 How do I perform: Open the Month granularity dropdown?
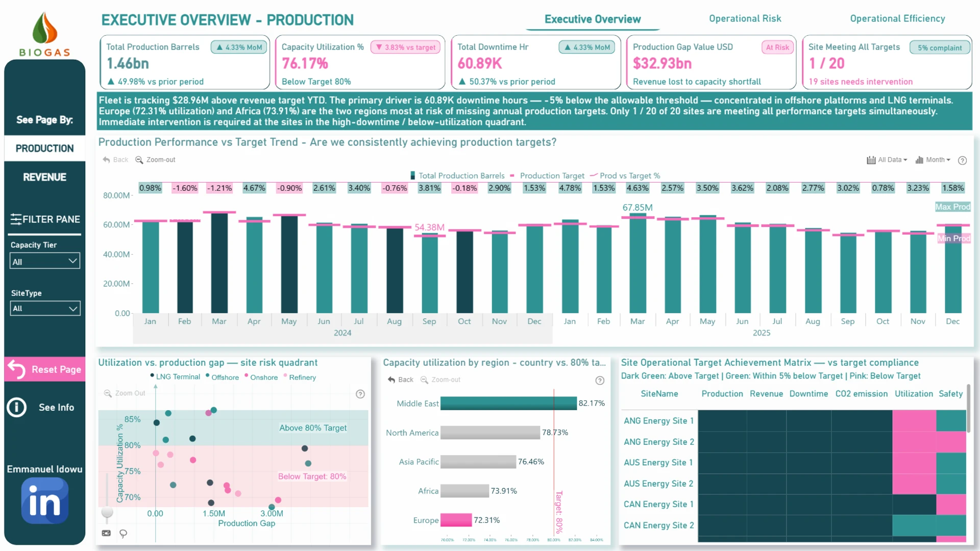(933, 160)
